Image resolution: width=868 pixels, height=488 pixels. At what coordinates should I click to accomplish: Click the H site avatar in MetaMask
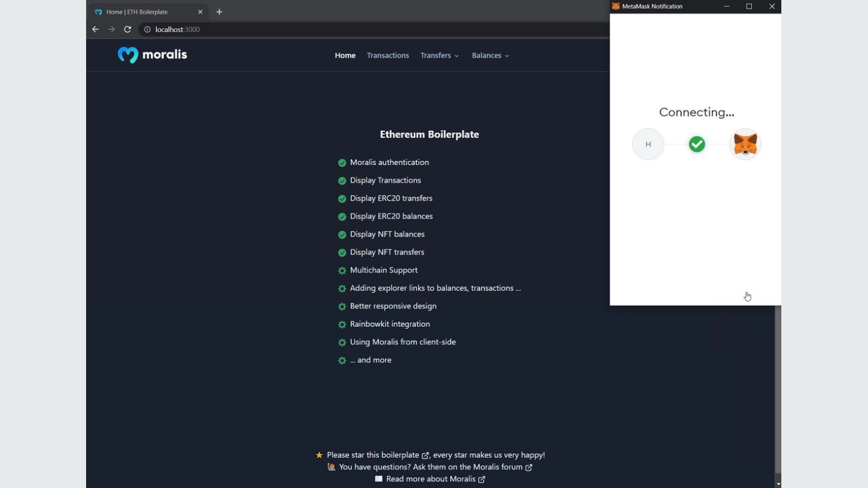(x=648, y=144)
